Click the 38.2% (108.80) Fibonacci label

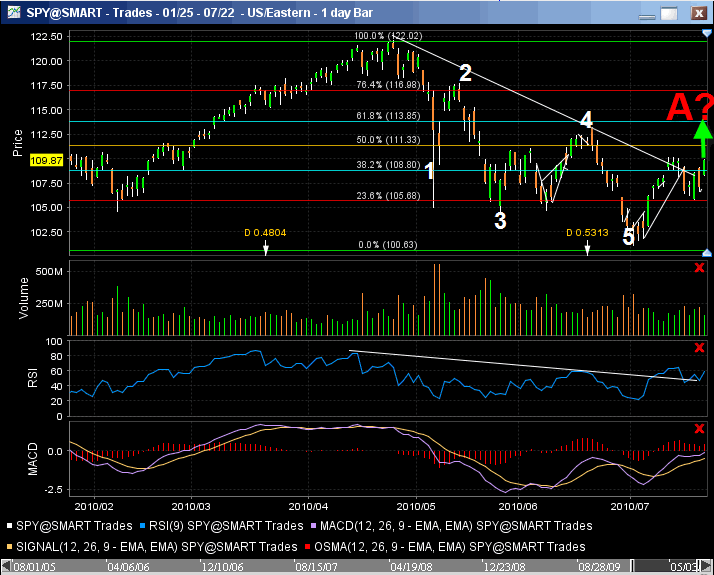pos(388,164)
